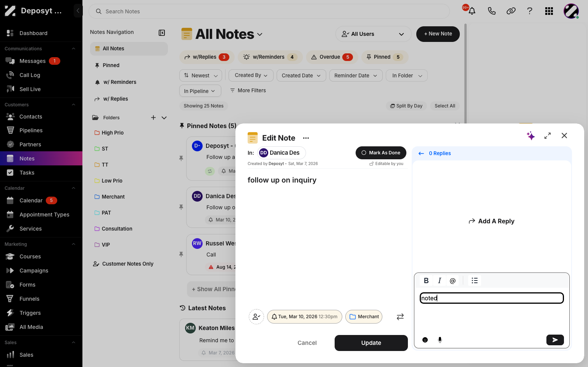The width and height of the screenshot is (588, 367).
Task: Click the link chain icon in header
Action: point(511,11)
